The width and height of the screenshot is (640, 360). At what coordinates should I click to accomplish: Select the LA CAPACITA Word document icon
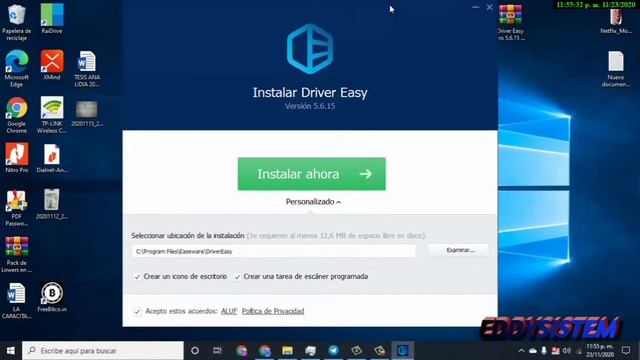tap(16, 300)
